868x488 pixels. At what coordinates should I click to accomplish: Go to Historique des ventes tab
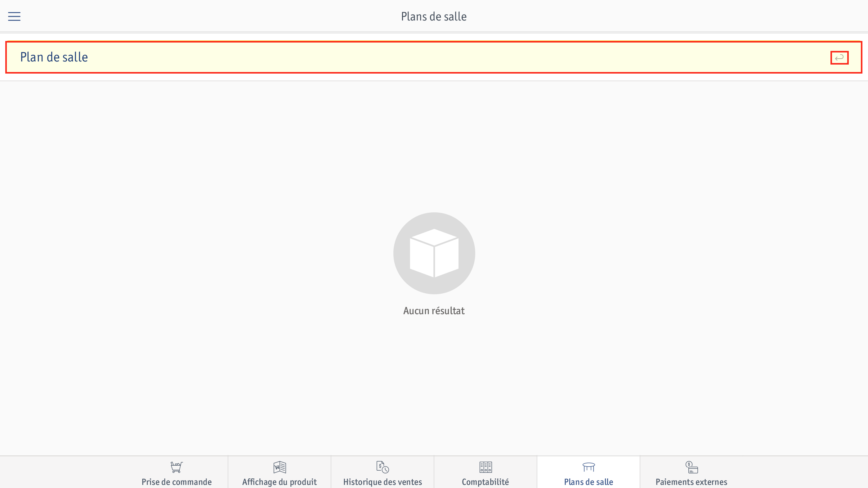pos(383,472)
